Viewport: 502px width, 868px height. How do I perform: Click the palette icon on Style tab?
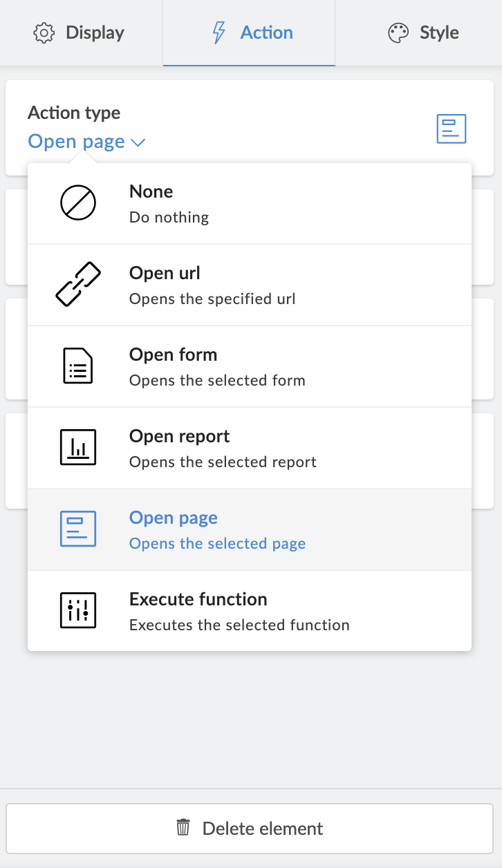(x=398, y=33)
